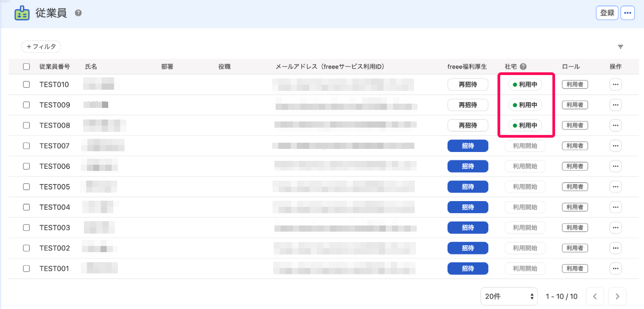
Task: Open help icon next to 従業員 title
Action: click(78, 13)
